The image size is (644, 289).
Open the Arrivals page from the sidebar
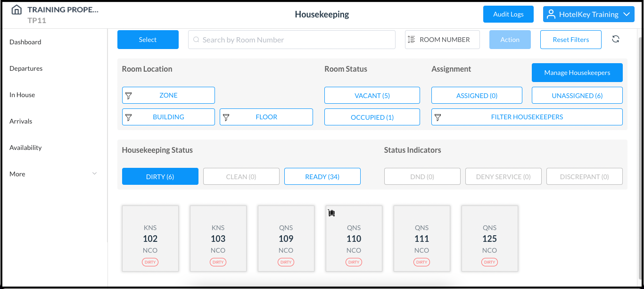pos(21,121)
